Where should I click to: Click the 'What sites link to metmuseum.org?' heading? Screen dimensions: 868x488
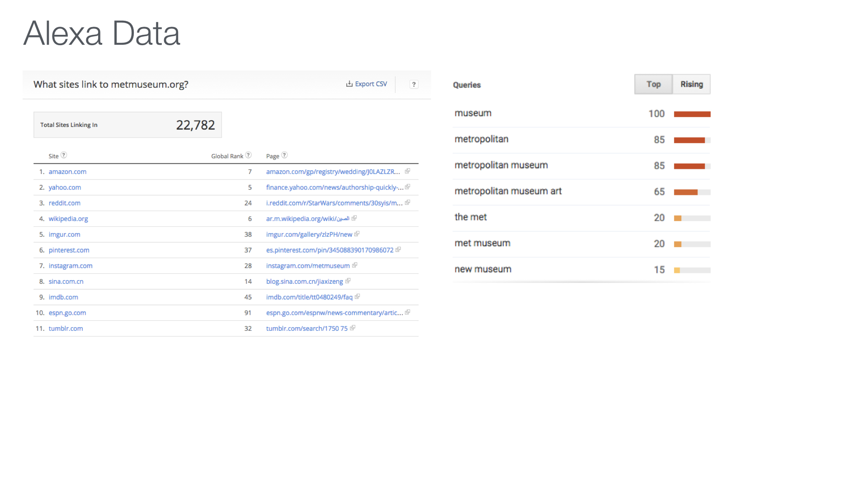tap(111, 84)
